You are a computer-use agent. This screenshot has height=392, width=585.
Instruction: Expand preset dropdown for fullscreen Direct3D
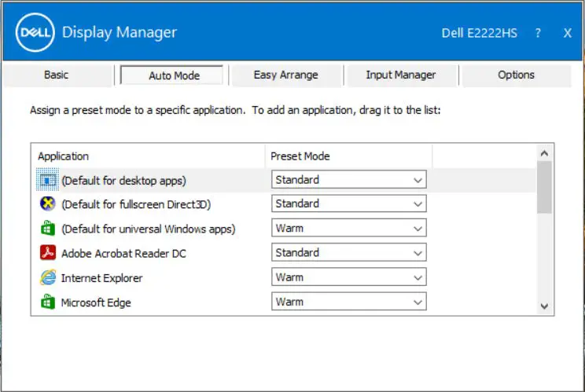(x=348, y=204)
